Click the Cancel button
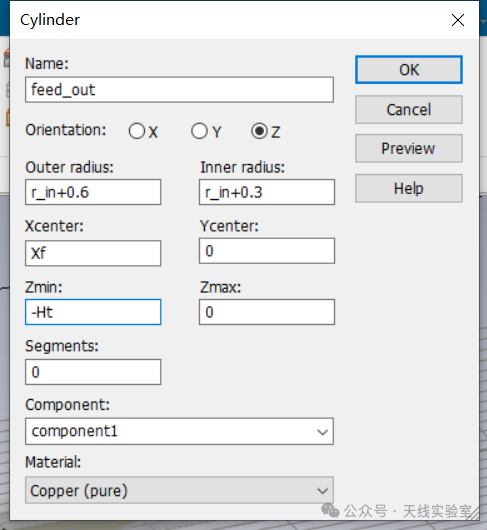 [x=409, y=110]
